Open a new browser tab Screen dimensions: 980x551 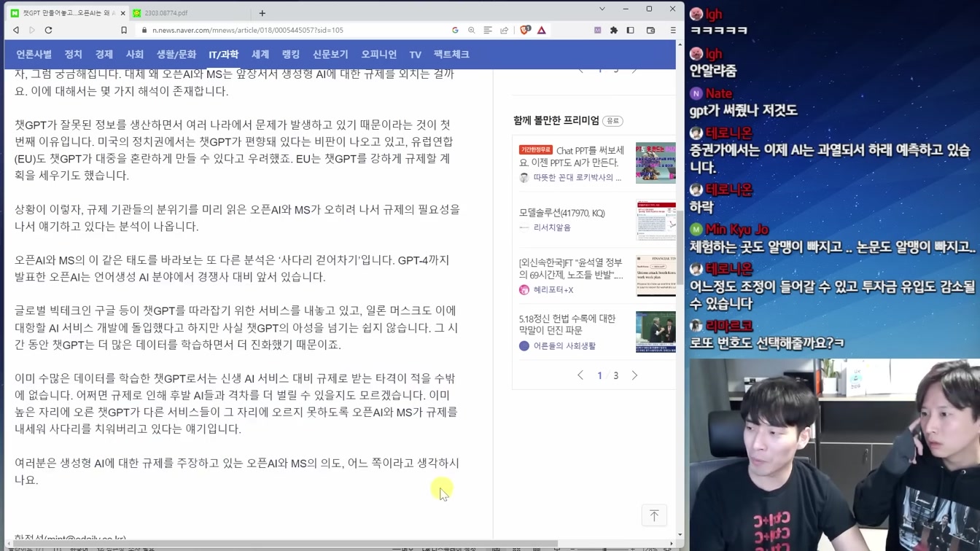pyautogui.click(x=262, y=13)
